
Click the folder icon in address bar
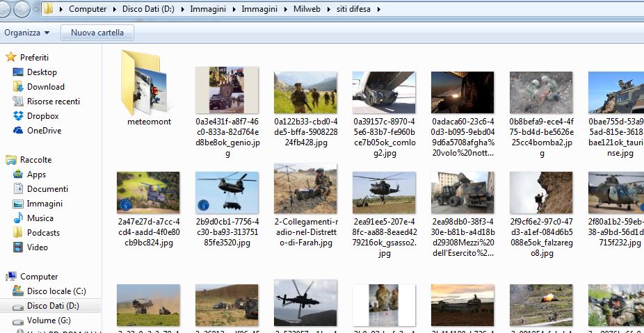[48, 8]
